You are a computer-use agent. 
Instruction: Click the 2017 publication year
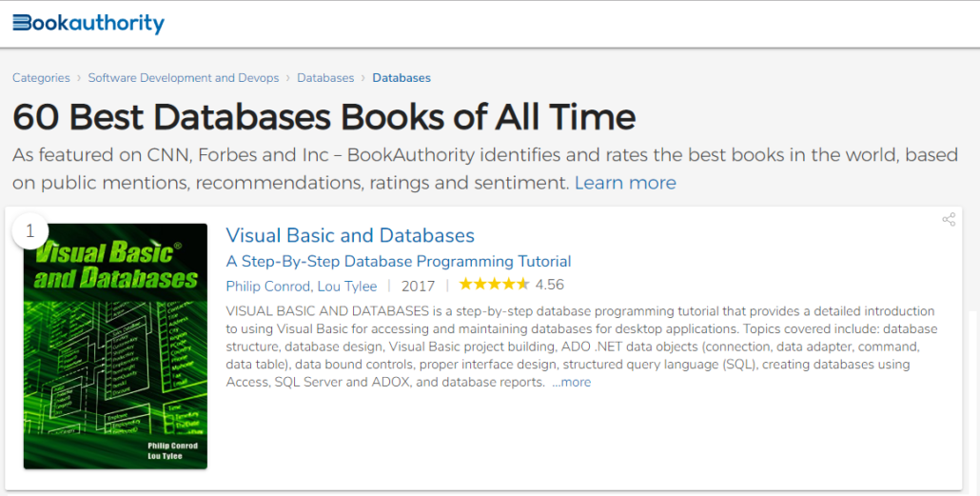coord(418,287)
